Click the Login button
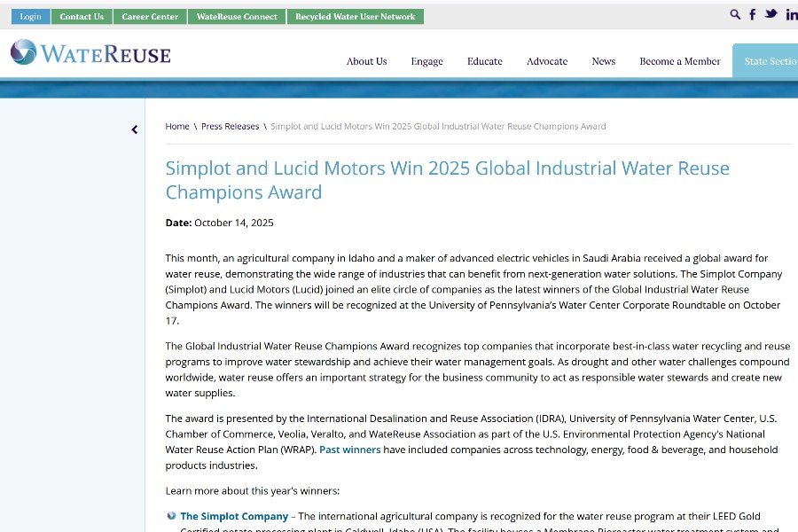Viewport: 798px width, 532px height. point(30,17)
